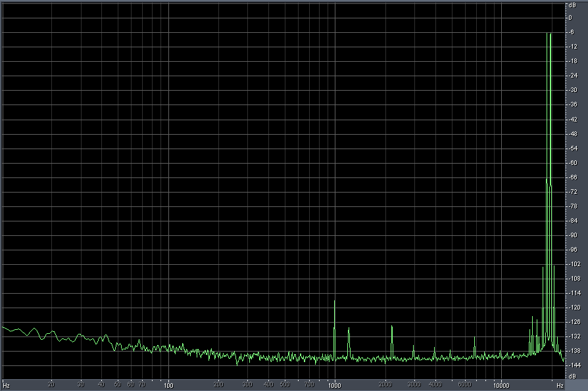Click the -96 dB scale label
This screenshot has width=588, height=391.
click(x=573, y=250)
